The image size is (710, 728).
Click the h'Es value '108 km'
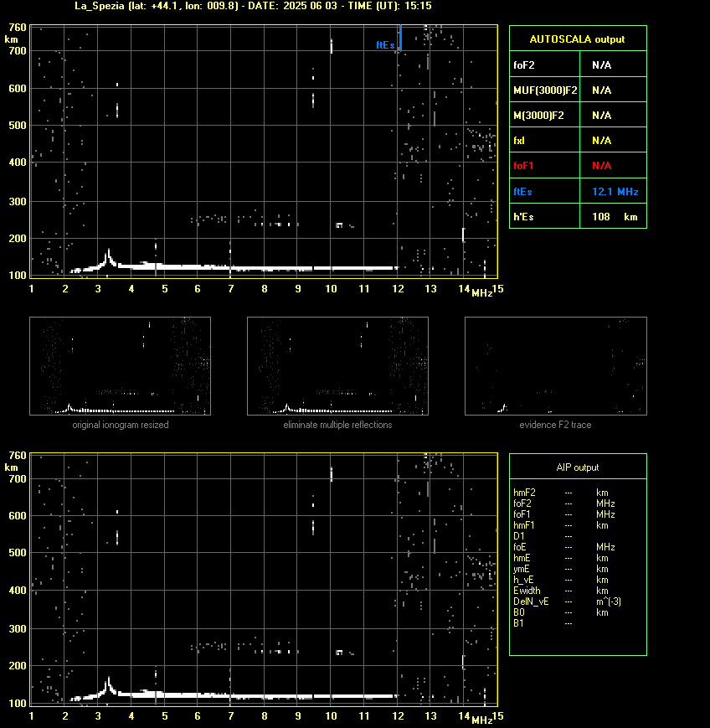pyautogui.click(x=615, y=217)
